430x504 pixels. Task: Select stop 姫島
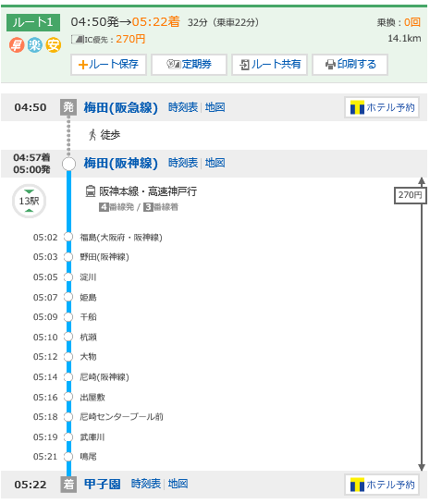pos(88,298)
